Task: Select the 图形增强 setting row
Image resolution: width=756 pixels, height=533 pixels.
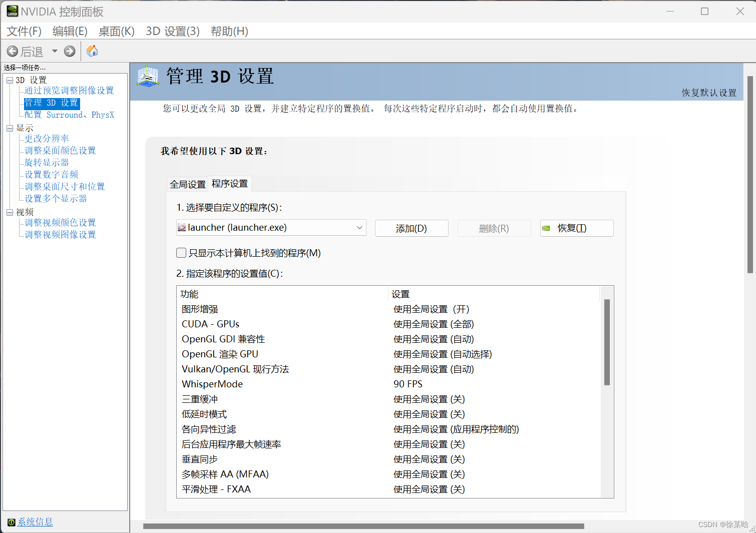Action: point(388,309)
